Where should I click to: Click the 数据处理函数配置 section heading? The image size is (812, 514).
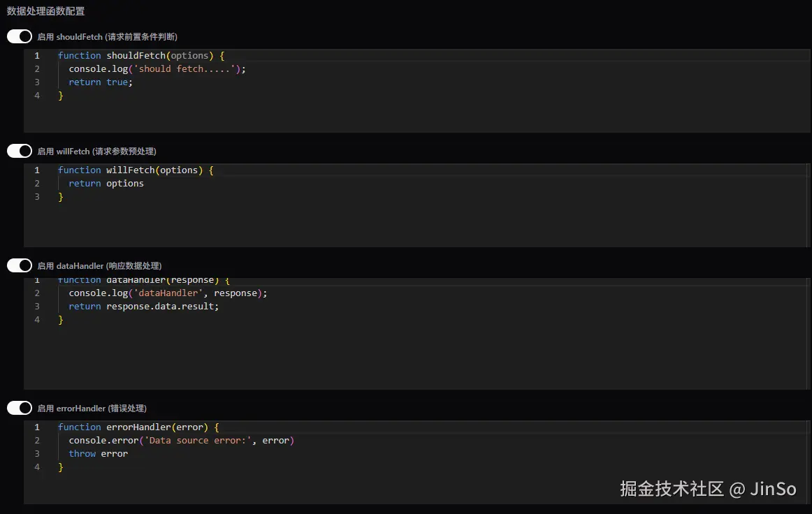(46, 11)
